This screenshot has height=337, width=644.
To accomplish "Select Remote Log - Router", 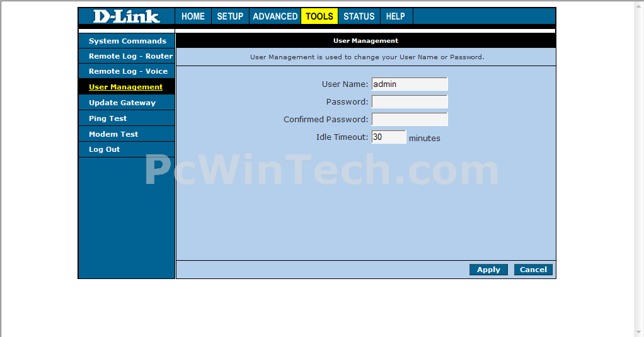I will 130,56.
